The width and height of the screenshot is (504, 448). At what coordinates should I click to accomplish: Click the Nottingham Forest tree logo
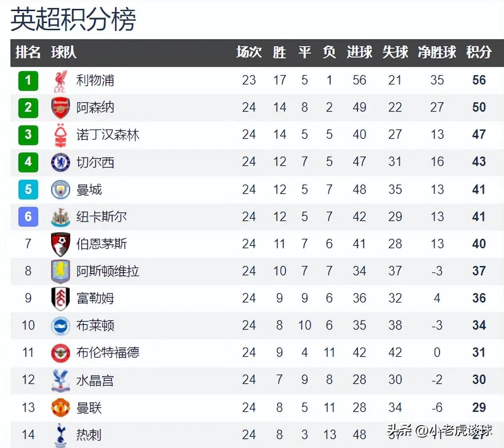60,135
